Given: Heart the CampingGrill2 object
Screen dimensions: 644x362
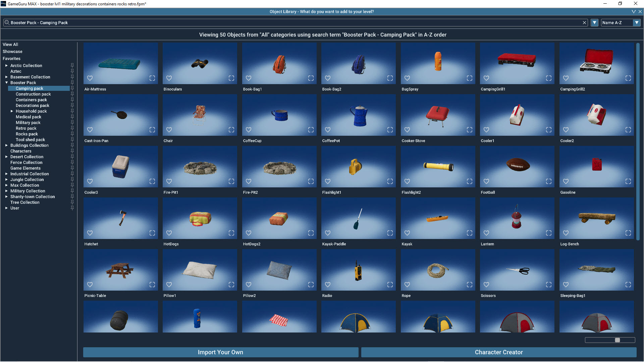Looking at the screenshot, I should (x=566, y=78).
